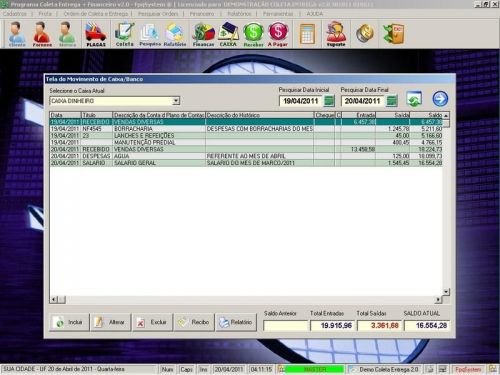Click the green Motorista person icon

67,34
